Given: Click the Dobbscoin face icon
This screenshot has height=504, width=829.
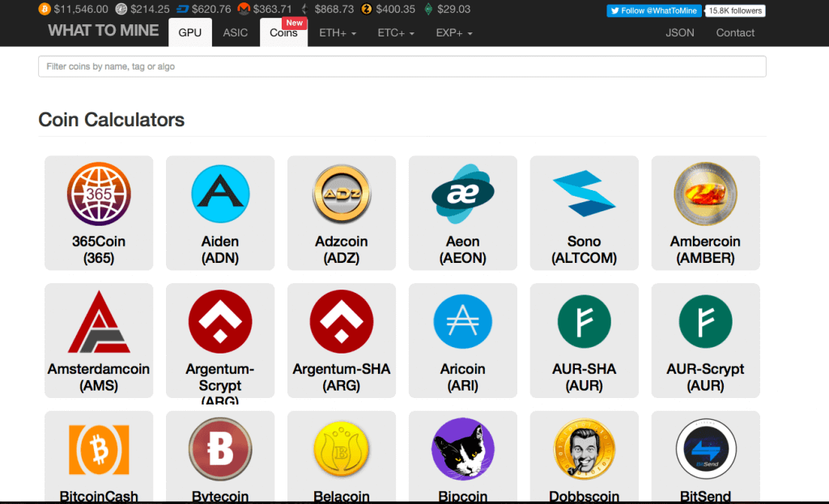Looking at the screenshot, I should tap(585, 449).
